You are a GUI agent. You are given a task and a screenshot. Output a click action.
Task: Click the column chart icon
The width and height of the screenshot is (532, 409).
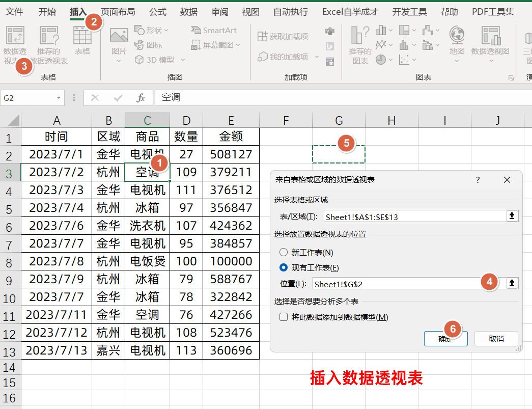(381, 30)
